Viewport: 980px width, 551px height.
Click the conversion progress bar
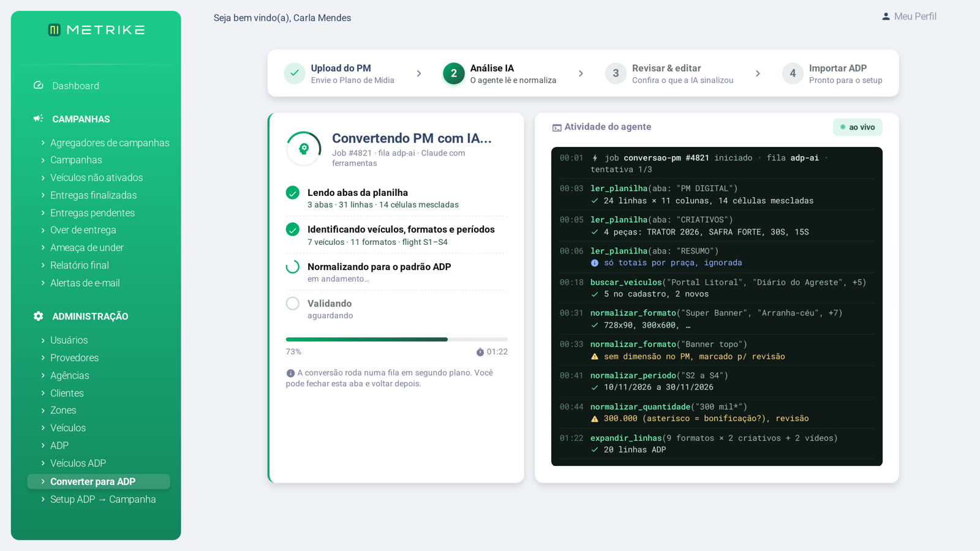tap(397, 339)
